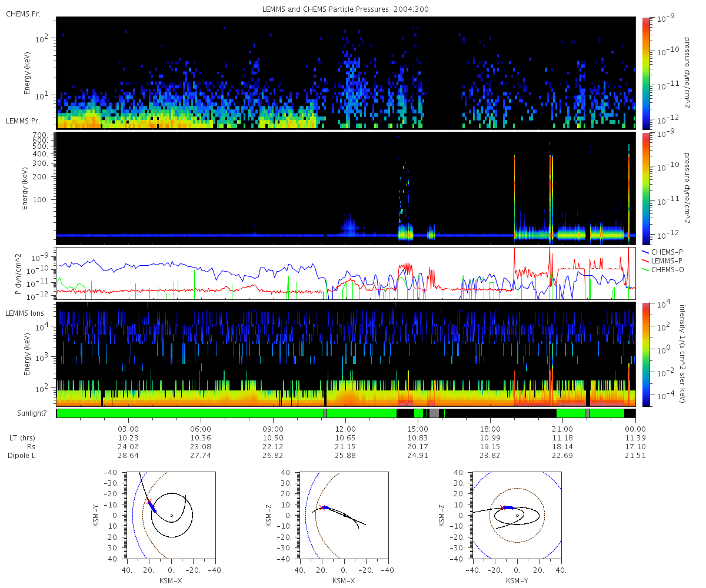Screen dimensions: 706x588
Task: Click the 15:00 time axis tick label
Action: coord(418,429)
